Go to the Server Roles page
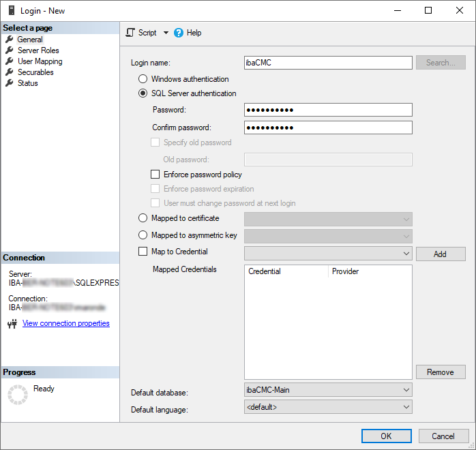The image size is (476, 450). 38,50
